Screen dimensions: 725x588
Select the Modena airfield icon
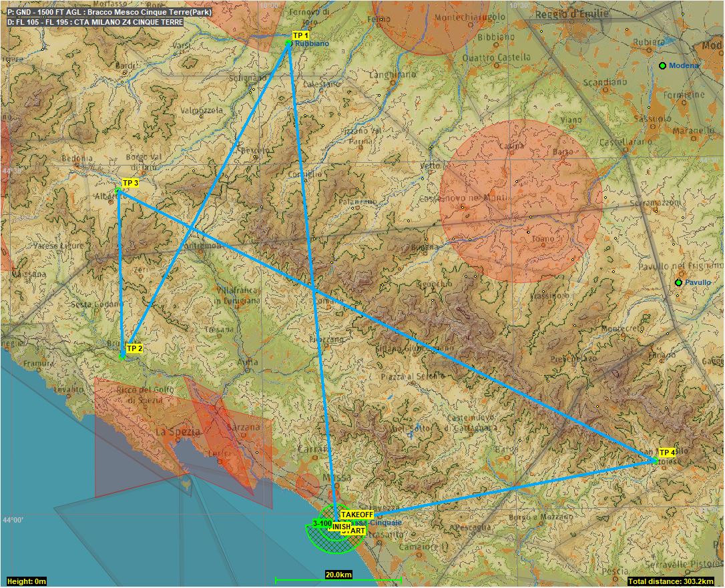pos(662,65)
